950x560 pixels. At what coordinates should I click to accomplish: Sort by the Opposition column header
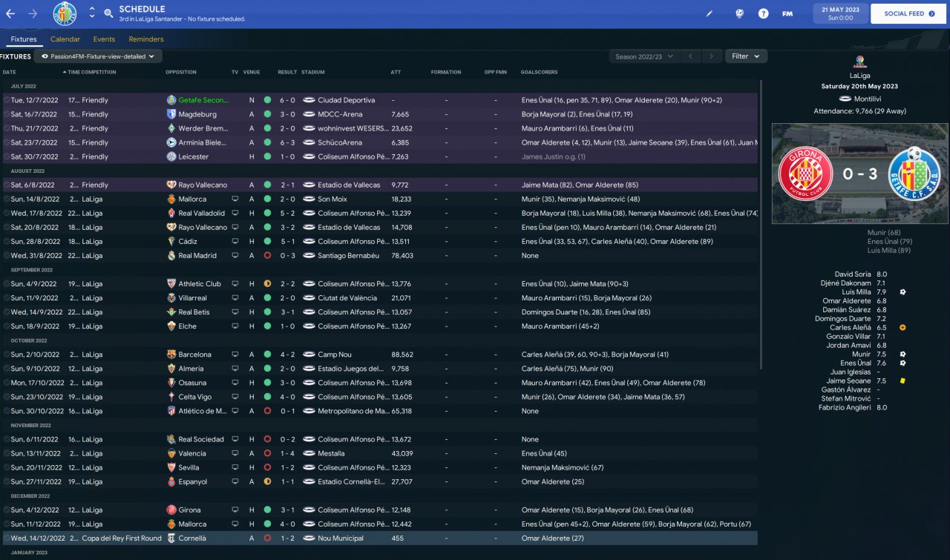tap(181, 72)
